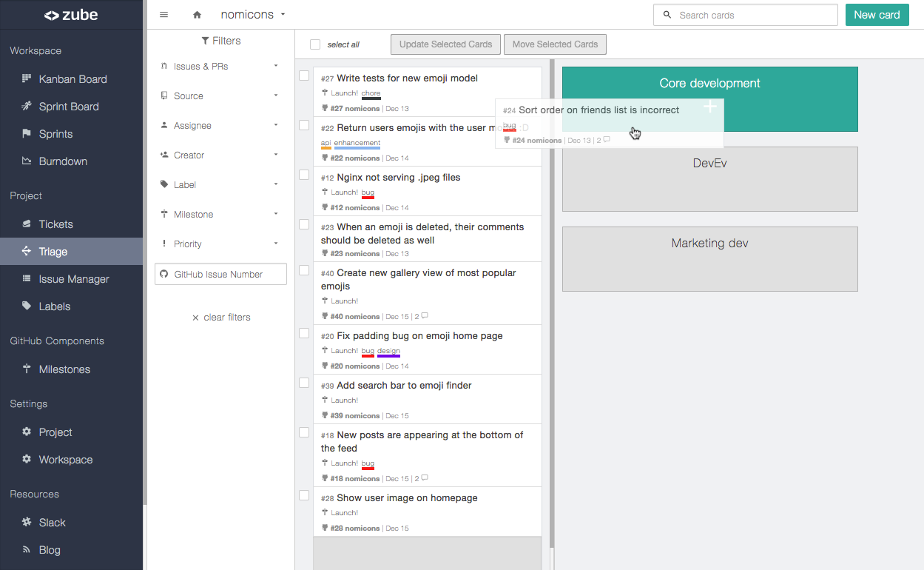Toggle the hamburger menu icon
The width and height of the screenshot is (924, 570).
(163, 15)
